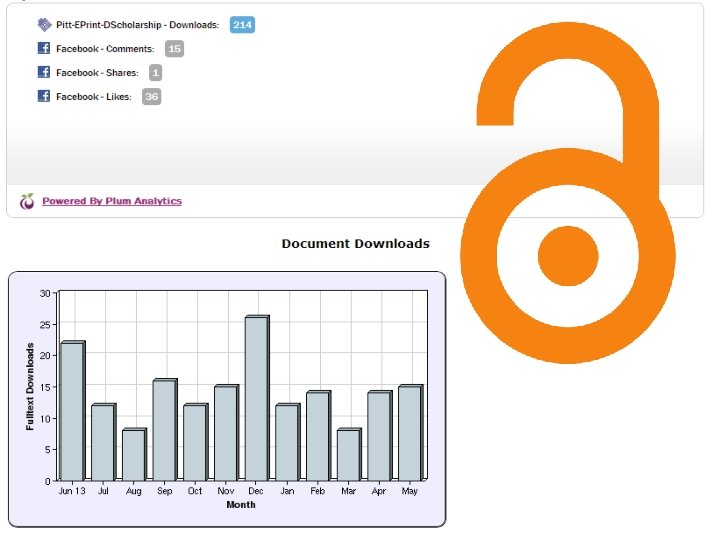Click the Nov bar in downloads chart
This screenshot has height=540, width=720.
226,433
